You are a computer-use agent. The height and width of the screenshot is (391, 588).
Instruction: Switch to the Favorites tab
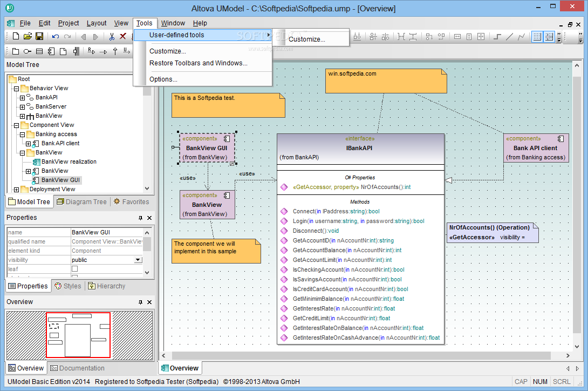tap(131, 201)
